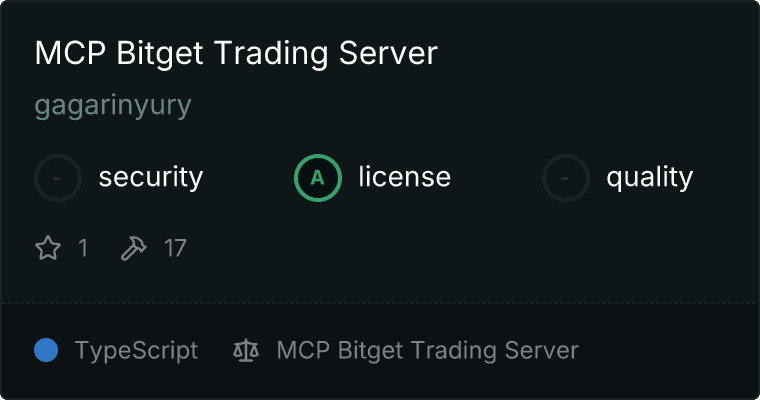The width and height of the screenshot is (760, 400).
Task: Click the letter A inside license badge
Action: pos(317,178)
